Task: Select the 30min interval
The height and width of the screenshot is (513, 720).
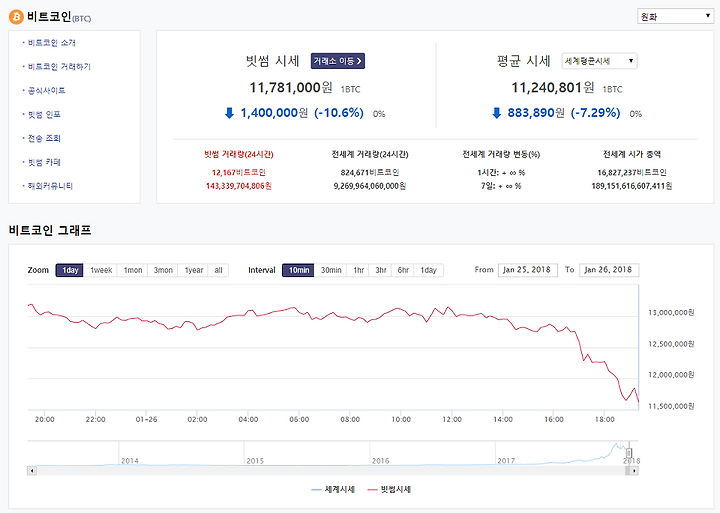Action: pyautogui.click(x=331, y=270)
